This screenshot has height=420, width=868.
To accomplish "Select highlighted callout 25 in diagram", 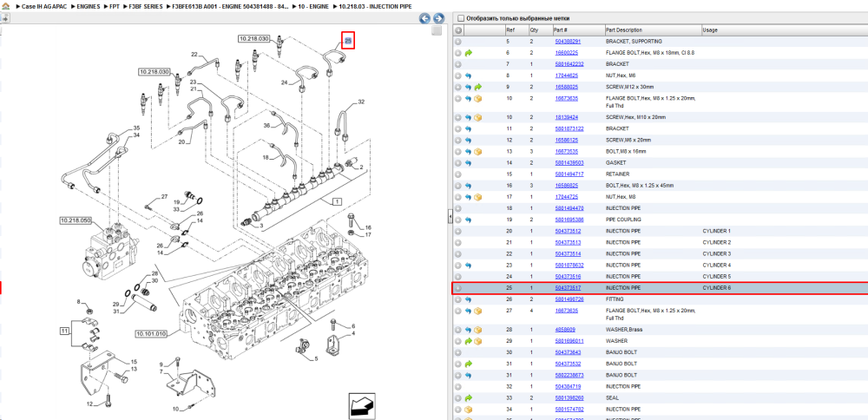I will tap(348, 41).
